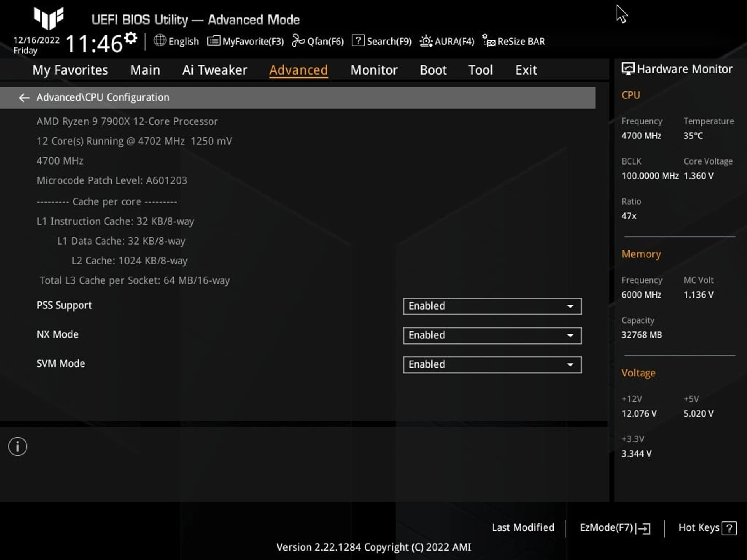Click L1 Instruction Cache: 32 KB/8-way line
This screenshot has height=560, width=747.
115,221
